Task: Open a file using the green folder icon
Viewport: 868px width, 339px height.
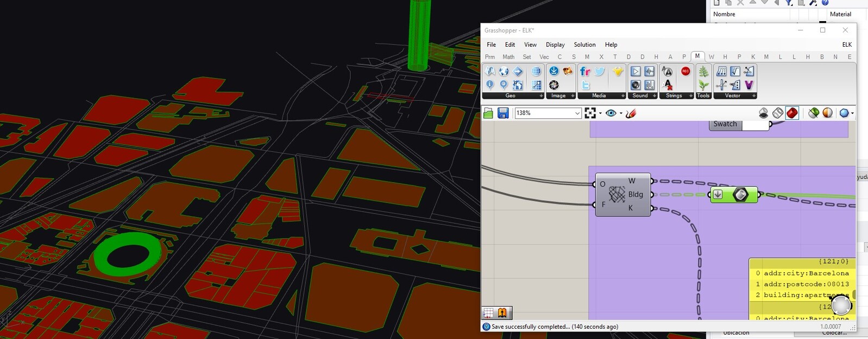Action: 488,113
